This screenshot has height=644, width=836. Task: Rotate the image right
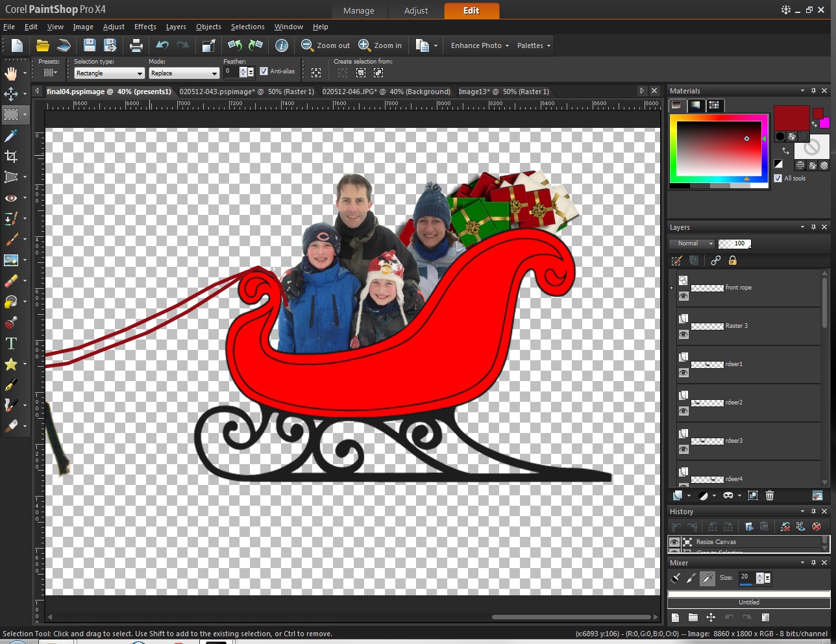[256, 45]
